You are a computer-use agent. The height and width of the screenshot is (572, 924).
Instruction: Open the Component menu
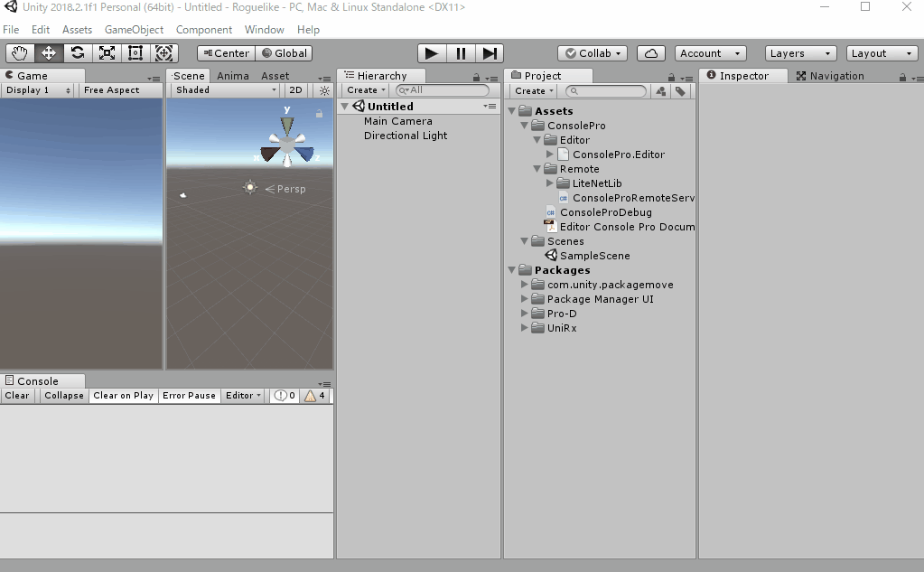tap(204, 30)
